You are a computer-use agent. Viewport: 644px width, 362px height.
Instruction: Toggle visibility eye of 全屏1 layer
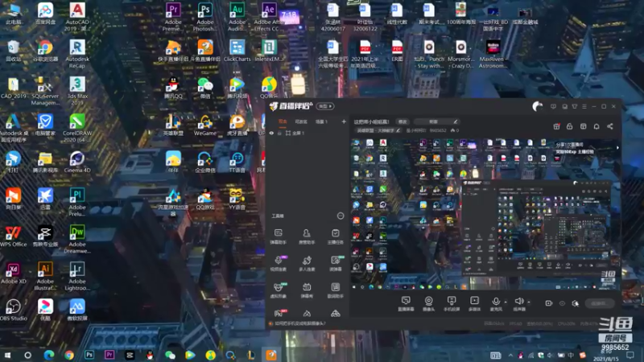click(x=271, y=134)
